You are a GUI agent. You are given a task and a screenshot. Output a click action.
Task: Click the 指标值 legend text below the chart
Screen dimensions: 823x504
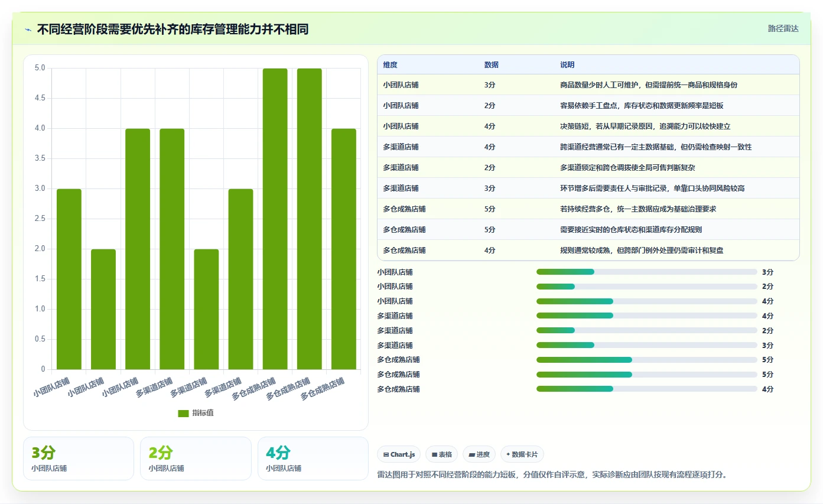(x=203, y=413)
